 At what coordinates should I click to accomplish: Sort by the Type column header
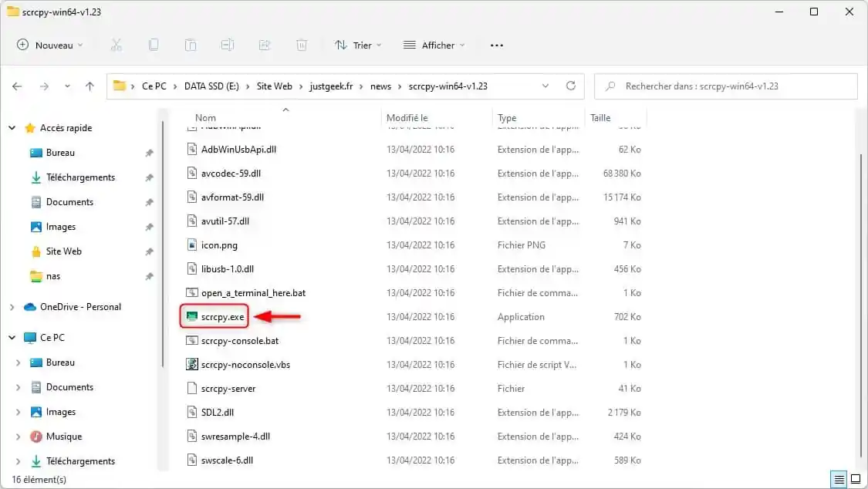point(506,118)
